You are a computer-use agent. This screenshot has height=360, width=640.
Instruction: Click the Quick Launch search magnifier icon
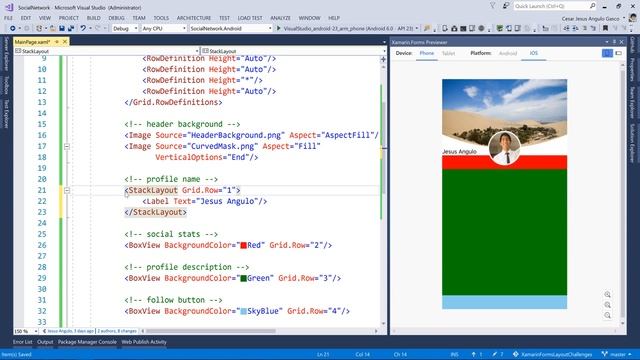tap(592, 6)
